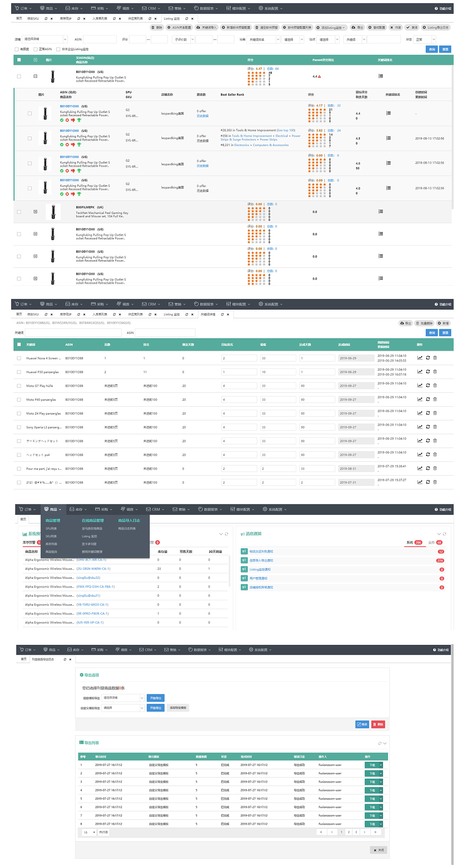Switch to the 刊登商品导出日志 tab
This screenshot has width=465, height=868.
[43, 659]
